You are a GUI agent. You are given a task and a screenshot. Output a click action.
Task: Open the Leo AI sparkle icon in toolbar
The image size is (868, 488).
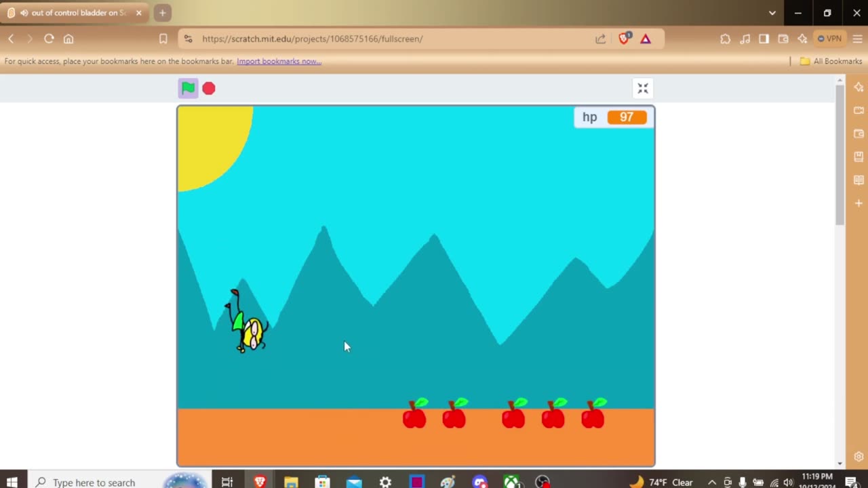(x=802, y=39)
